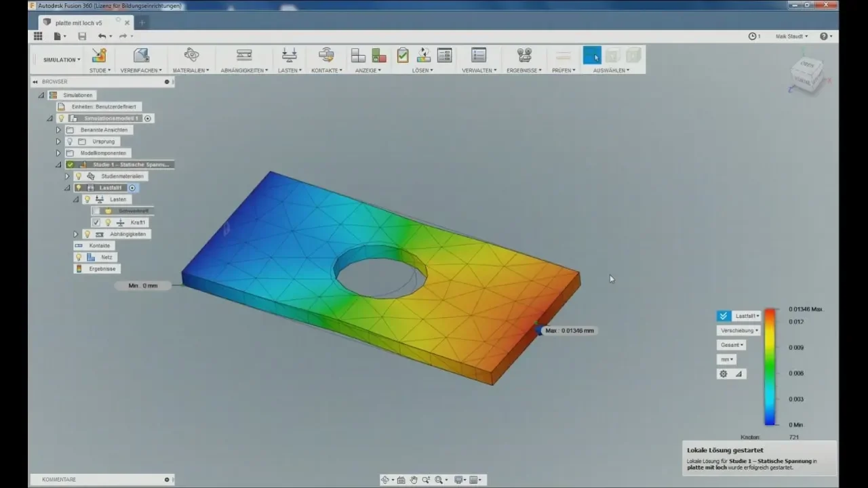Click the legend size triangle icon
The width and height of the screenshot is (868, 488).
738,373
